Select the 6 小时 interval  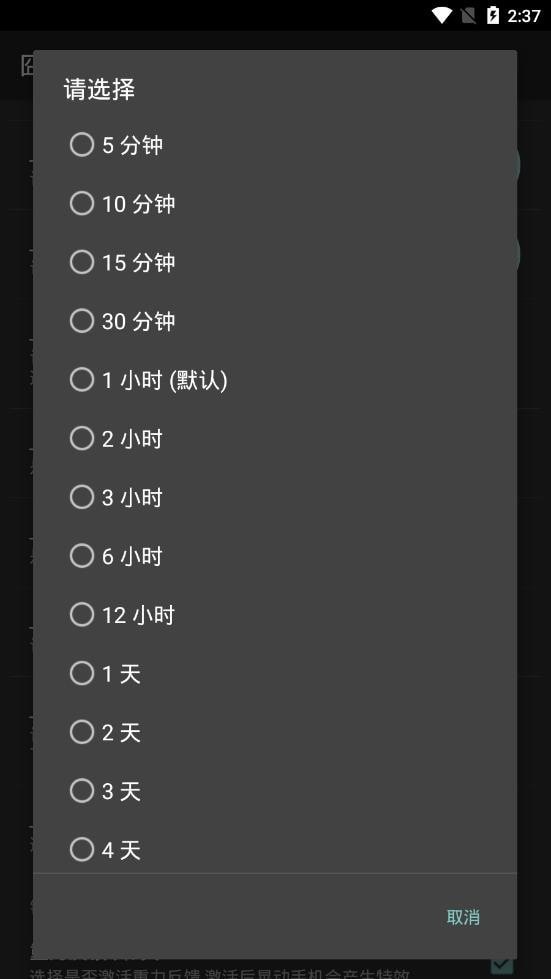pos(275,556)
